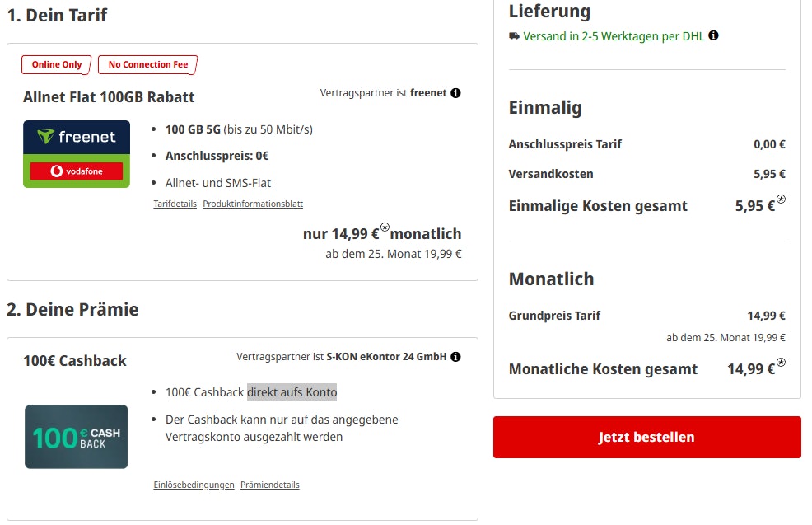Click asterisk next to nur 14,99 € monatlich

tap(385, 228)
